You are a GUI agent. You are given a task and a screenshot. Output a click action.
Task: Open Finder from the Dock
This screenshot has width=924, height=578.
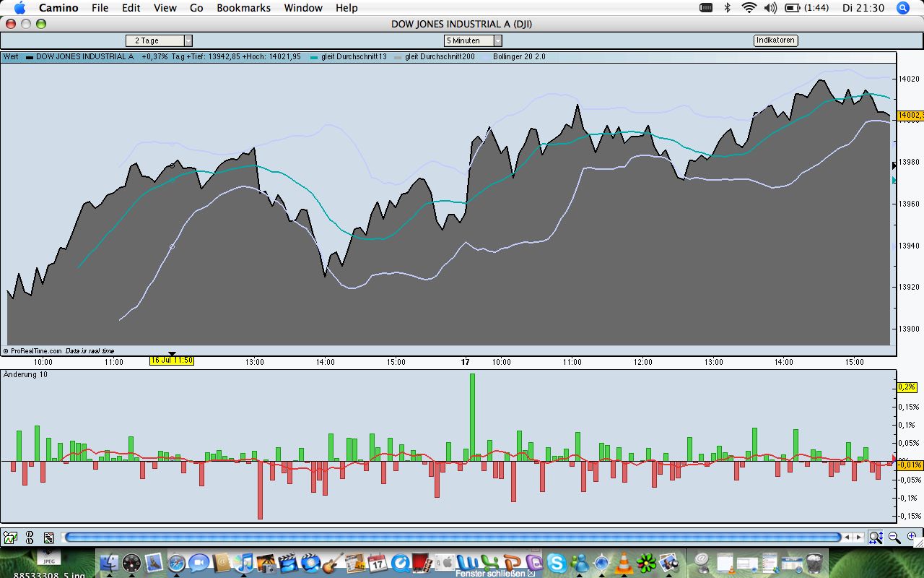(110, 563)
